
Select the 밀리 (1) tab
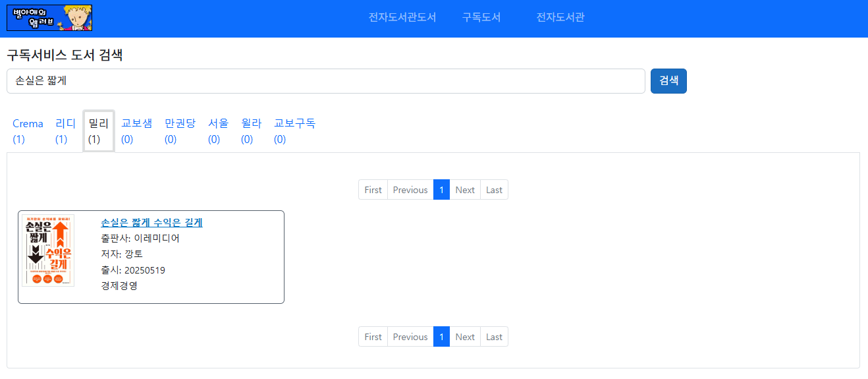99,131
